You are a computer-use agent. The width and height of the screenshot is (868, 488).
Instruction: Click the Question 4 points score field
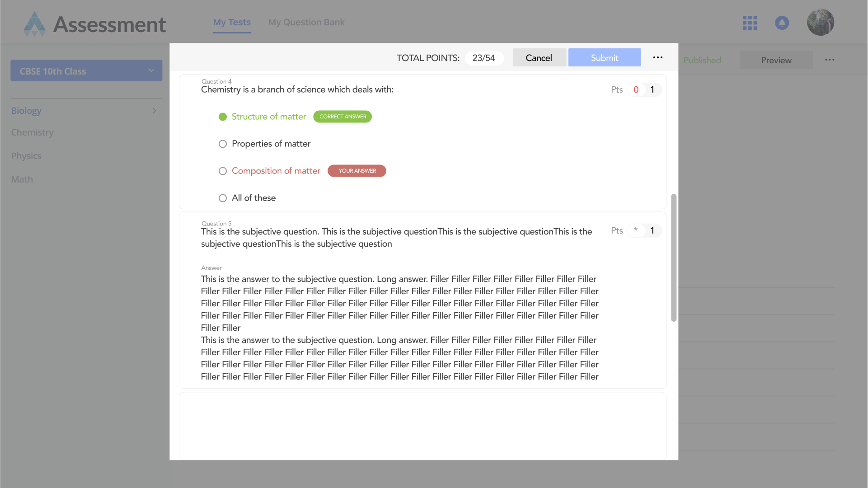tap(635, 89)
